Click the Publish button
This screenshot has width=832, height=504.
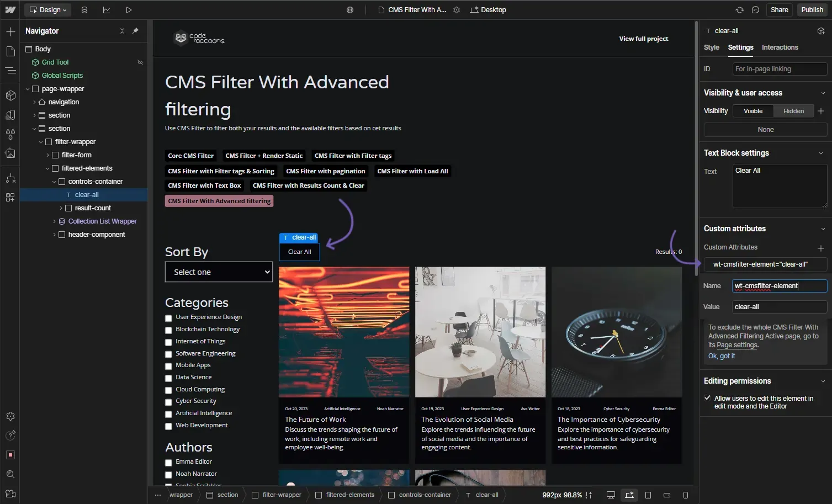812,10
